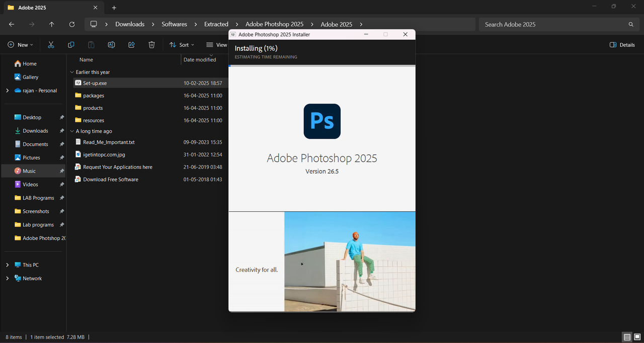Switch to details list view icon
This screenshot has height=343, width=644.
coord(627,337)
